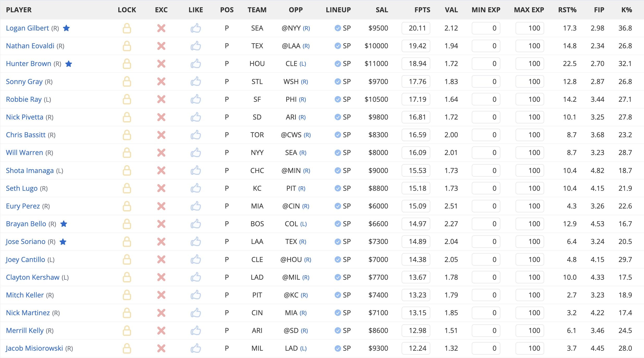Toggle the star next to Logan Gilbert
Screen dimensions: 644x358
click(66, 28)
